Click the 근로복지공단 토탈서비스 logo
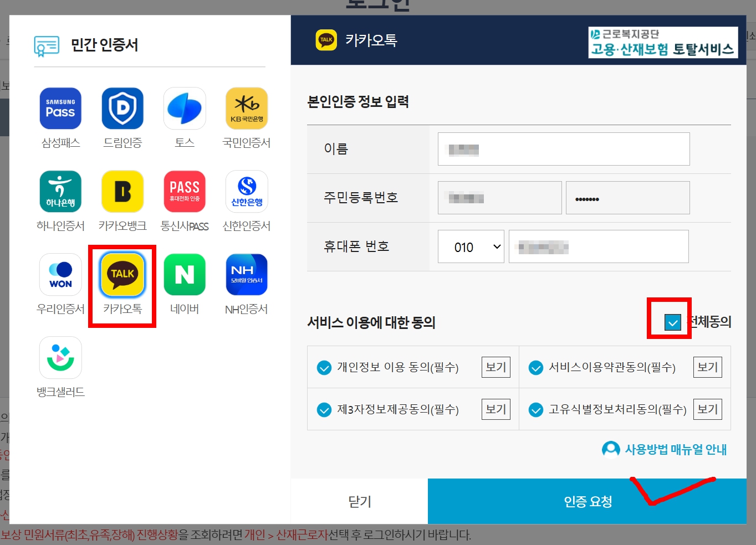The width and height of the screenshot is (756, 545). (x=663, y=43)
